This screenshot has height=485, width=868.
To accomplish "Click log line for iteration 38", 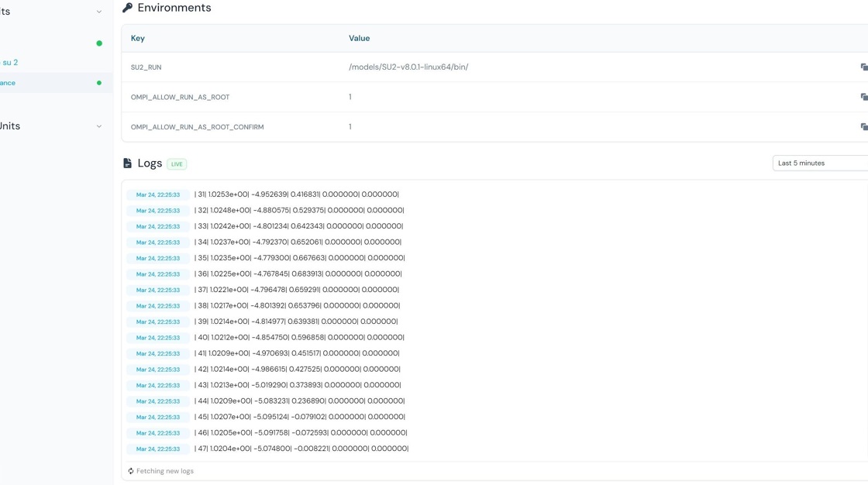I will coord(298,305).
